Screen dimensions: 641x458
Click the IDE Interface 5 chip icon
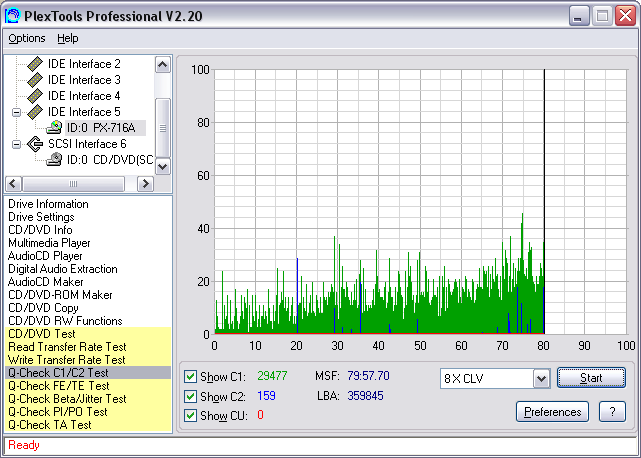(x=35, y=112)
